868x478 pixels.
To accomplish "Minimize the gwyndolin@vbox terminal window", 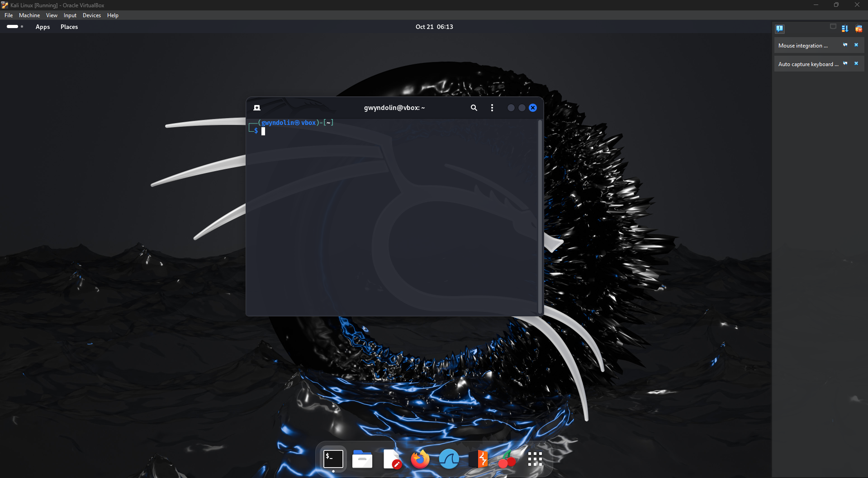I will [511, 108].
